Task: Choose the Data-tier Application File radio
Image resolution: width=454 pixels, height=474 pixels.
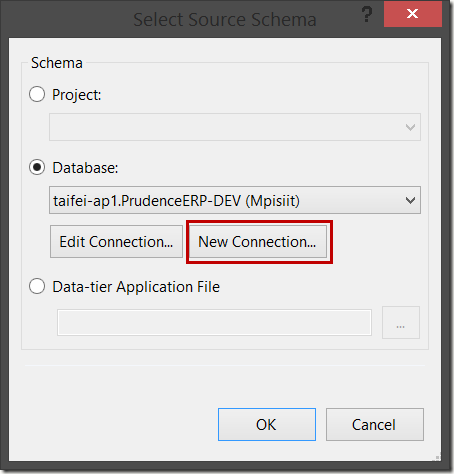Action: pos(37,286)
